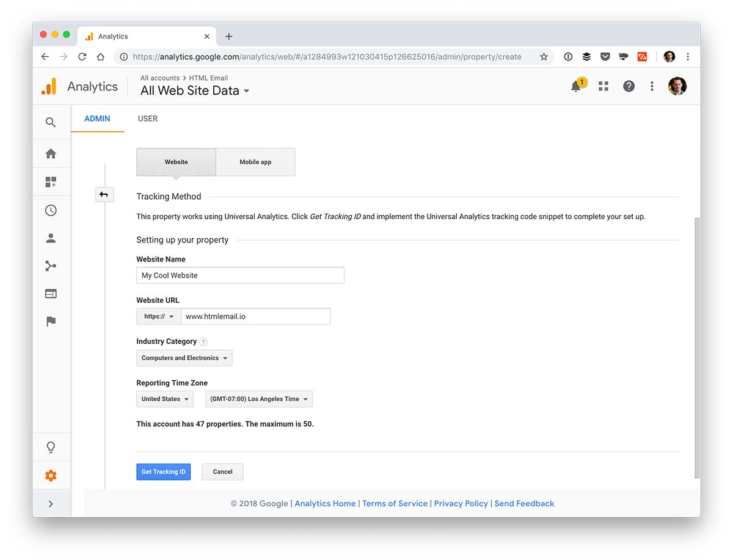Click the Website Name input field
Image resolution: width=733 pixels, height=560 pixels.
click(241, 275)
